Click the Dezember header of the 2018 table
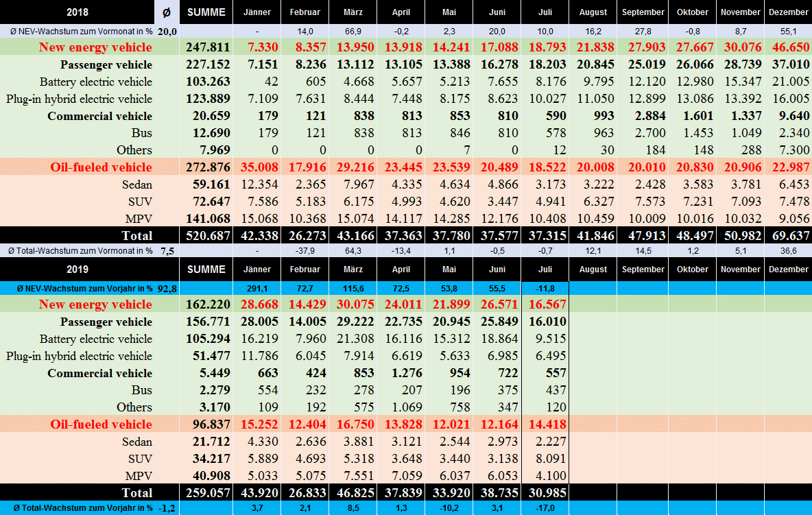812x515 pixels. [x=788, y=12]
